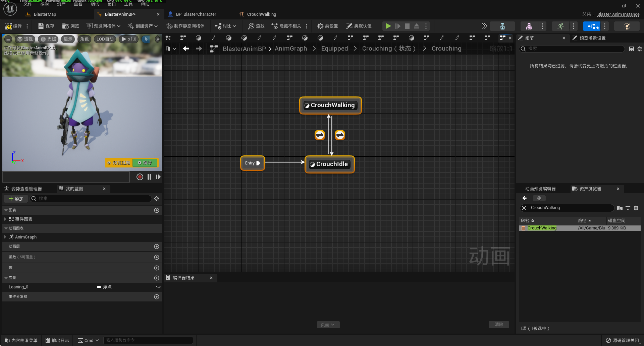
Task: Open viewport hamburger options menu
Action: click(8, 39)
